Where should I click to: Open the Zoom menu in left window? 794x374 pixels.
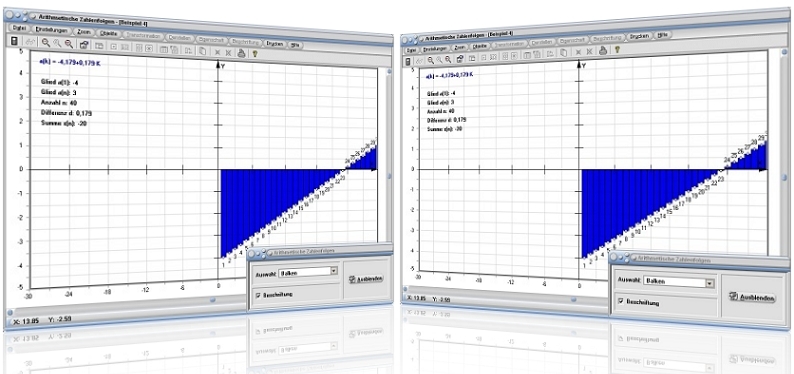[84, 31]
